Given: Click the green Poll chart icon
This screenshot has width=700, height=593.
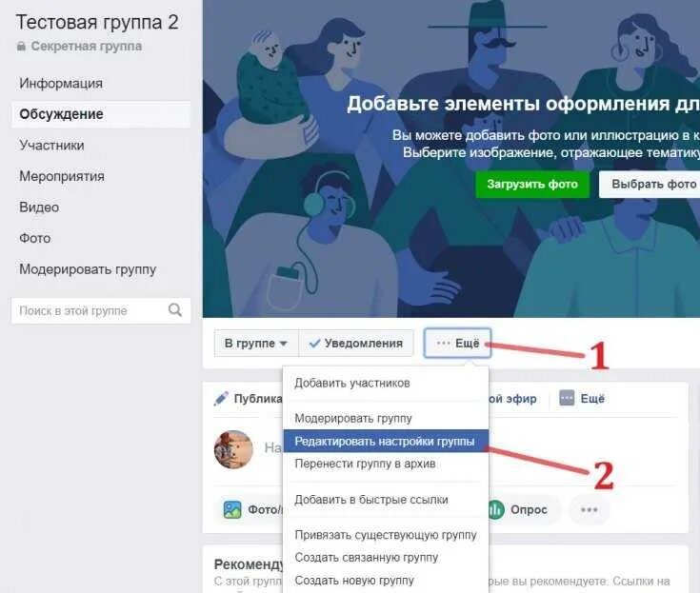Looking at the screenshot, I should point(496,509).
